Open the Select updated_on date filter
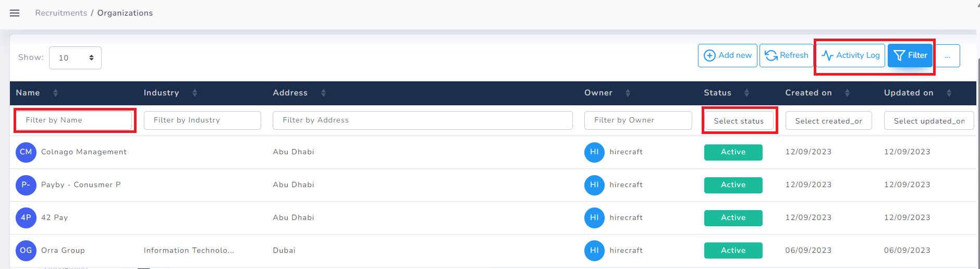Image resolution: width=980 pixels, height=269 pixels. point(928,121)
